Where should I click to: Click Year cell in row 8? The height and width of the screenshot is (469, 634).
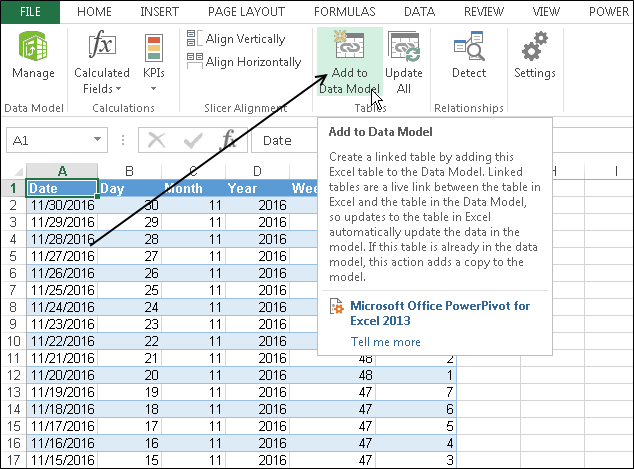pyautogui.click(x=257, y=307)
